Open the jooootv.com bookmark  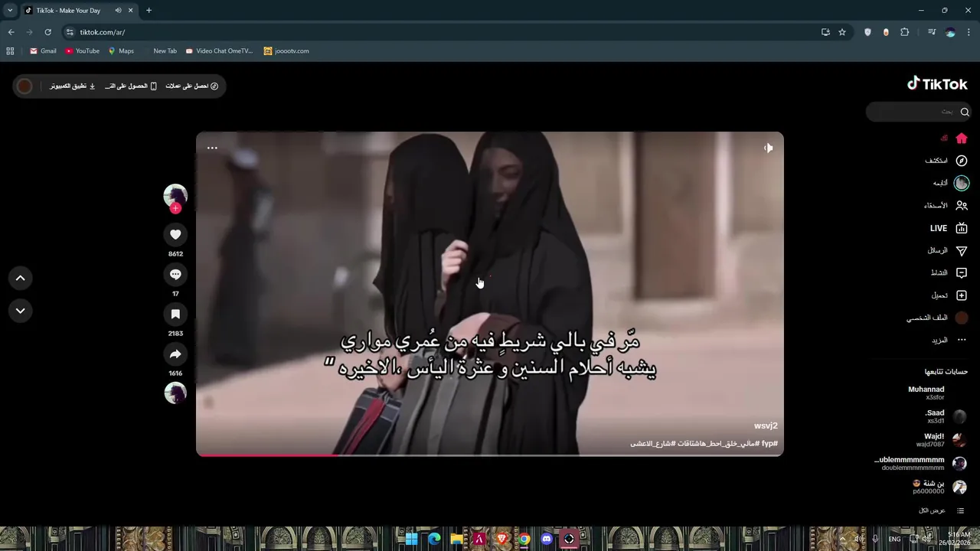click(x=286, y=51)
